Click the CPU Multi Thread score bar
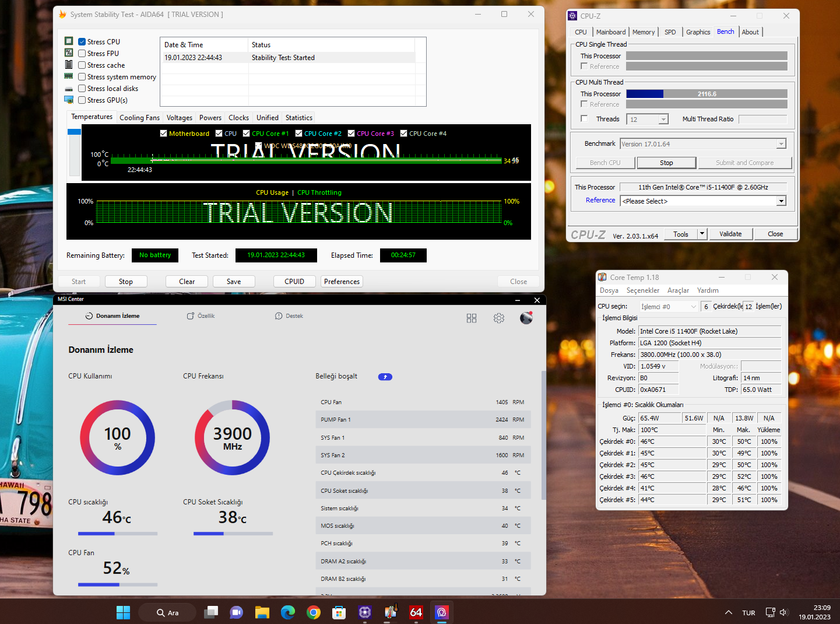Image resolution: width=840 pixels, height=624 pixels. click(x=707, y=94)
